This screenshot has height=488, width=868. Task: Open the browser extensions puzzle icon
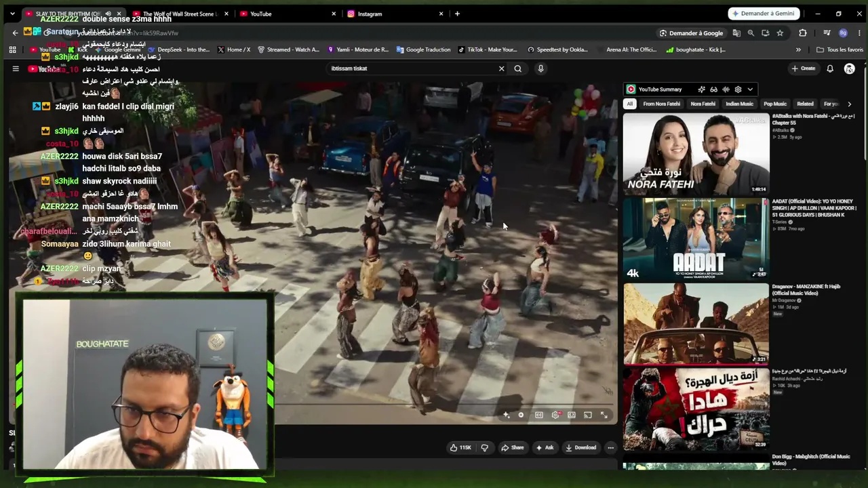tap(803, 33)
